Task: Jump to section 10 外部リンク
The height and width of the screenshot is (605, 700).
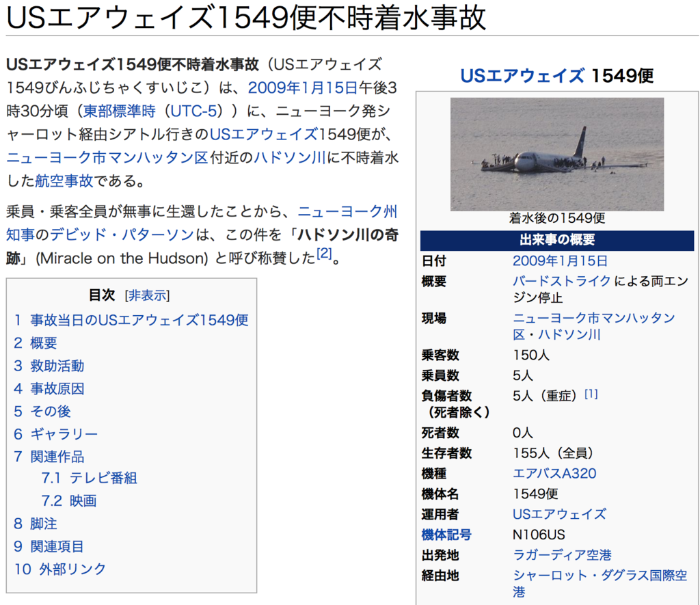Action: pos(60,569)
